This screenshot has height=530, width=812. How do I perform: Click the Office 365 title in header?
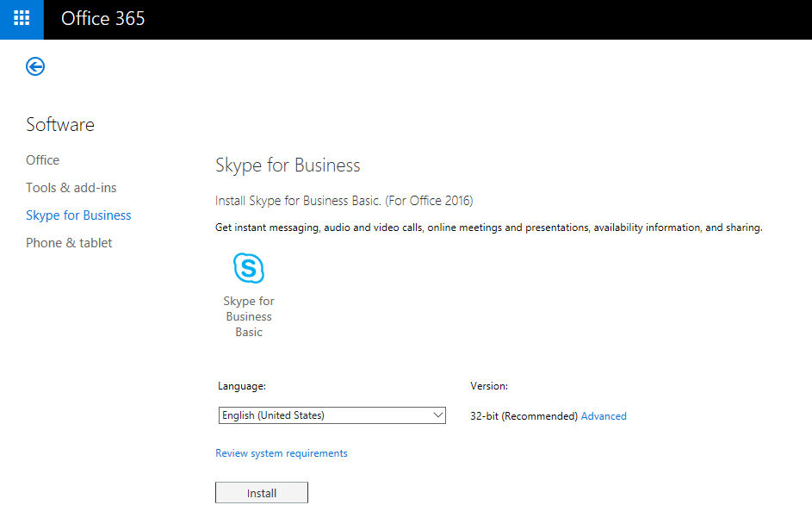[x=103, y=19]
